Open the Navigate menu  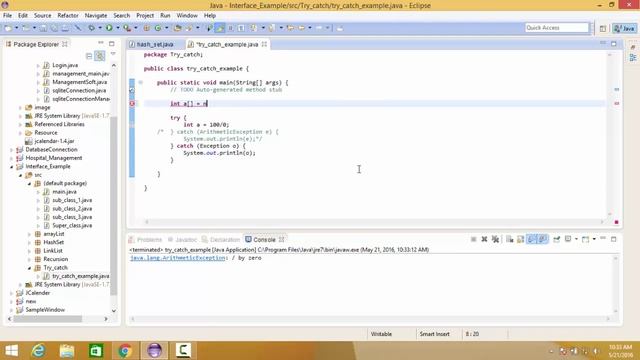click(x=96, y=16)
